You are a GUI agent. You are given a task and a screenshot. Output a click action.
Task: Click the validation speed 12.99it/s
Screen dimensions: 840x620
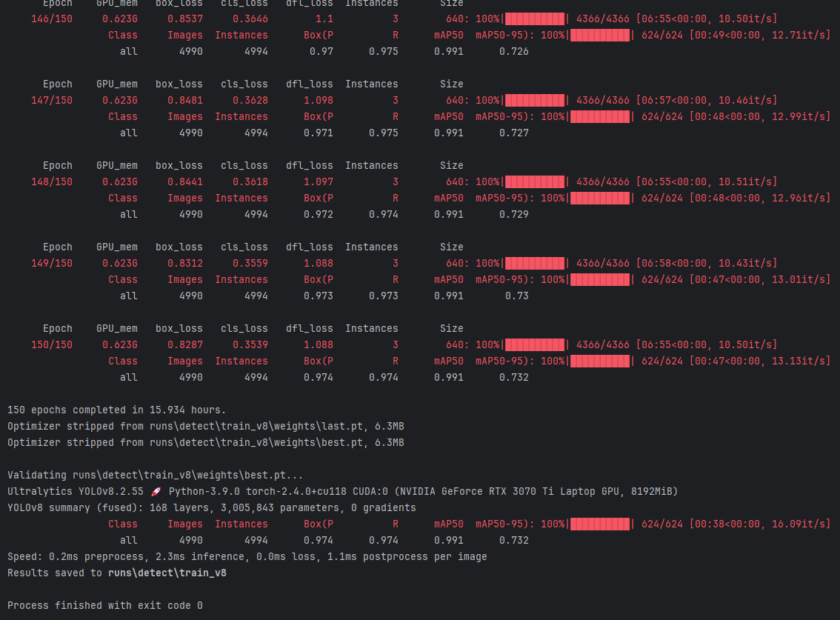799,117
